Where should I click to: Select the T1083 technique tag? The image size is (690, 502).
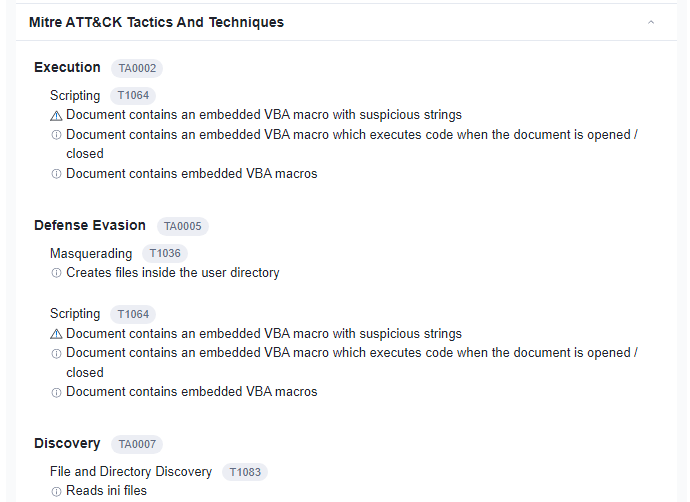pyautogui.click(x=245, y=472)
